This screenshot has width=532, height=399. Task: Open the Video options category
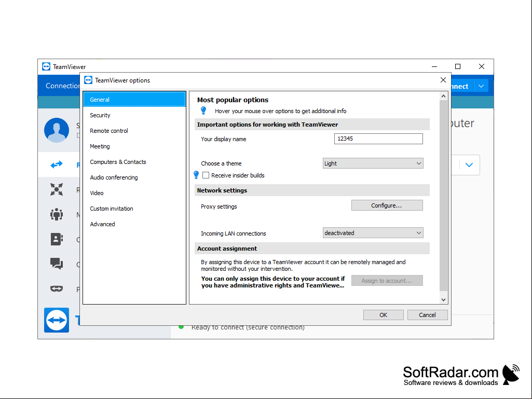click(134, 193)
